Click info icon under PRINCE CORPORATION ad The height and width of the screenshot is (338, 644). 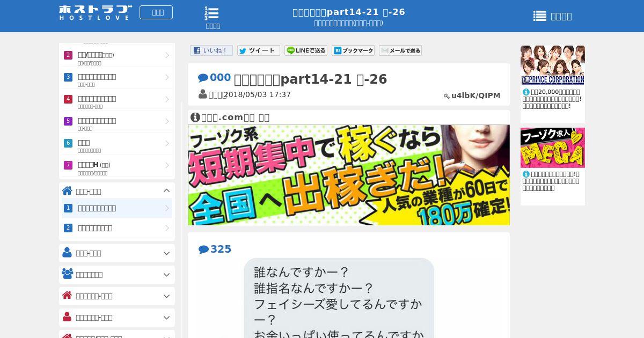click(526, 92)
